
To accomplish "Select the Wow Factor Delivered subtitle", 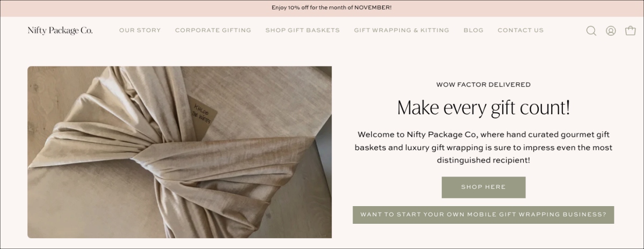I will pos(484,85).
